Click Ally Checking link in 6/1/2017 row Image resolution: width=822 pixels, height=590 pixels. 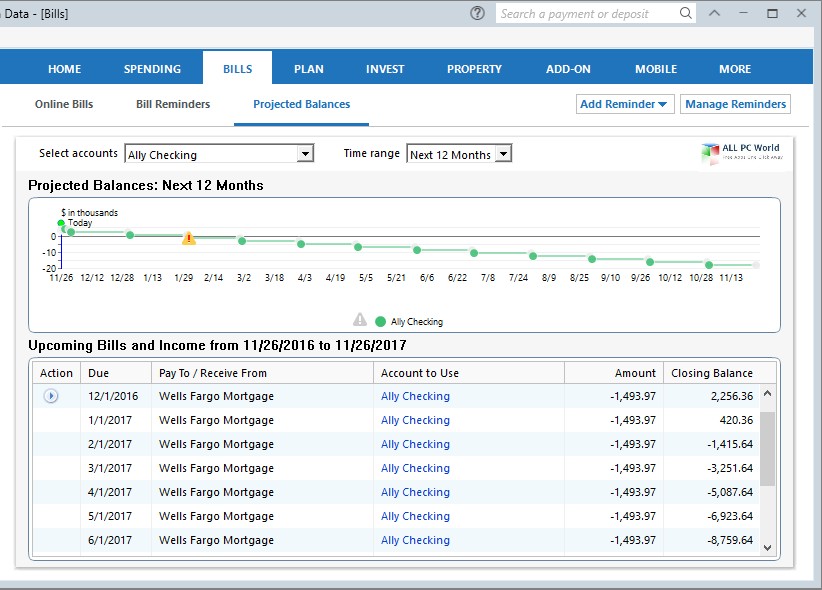pyautogui.click(x=415, y=540)
